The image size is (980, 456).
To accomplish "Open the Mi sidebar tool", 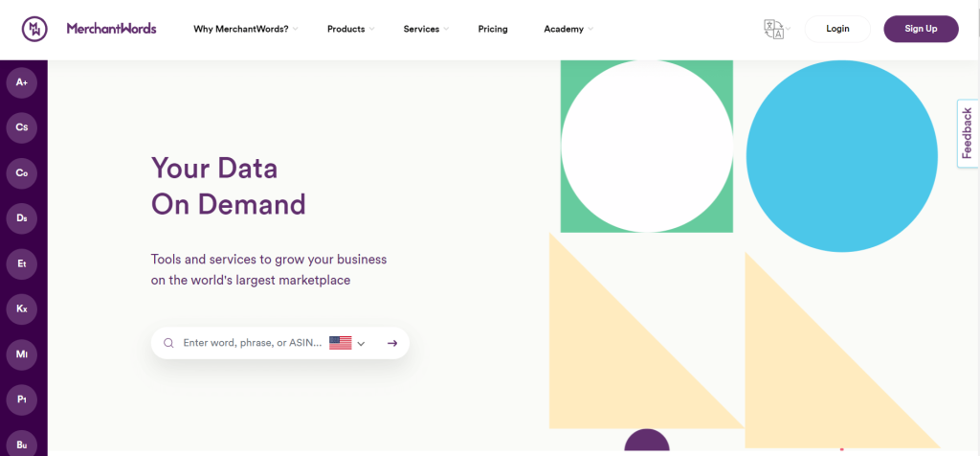I will [x=22, y=354].
